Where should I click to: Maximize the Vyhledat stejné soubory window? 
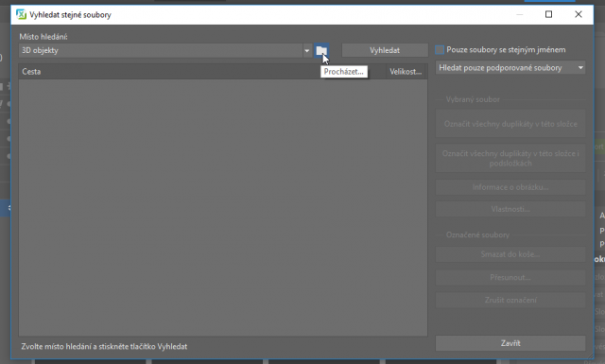tap(548, 15)
